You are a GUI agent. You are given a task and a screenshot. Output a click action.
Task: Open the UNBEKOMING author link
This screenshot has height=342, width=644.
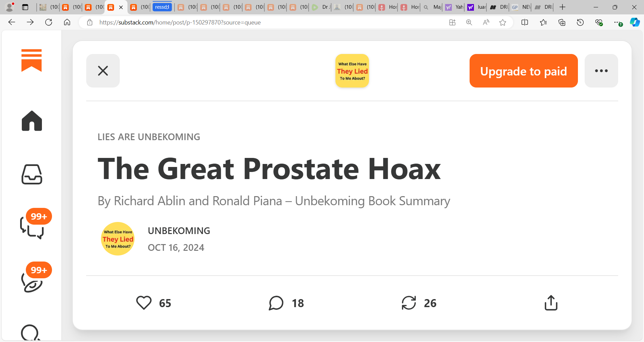[x=179, y=231]
